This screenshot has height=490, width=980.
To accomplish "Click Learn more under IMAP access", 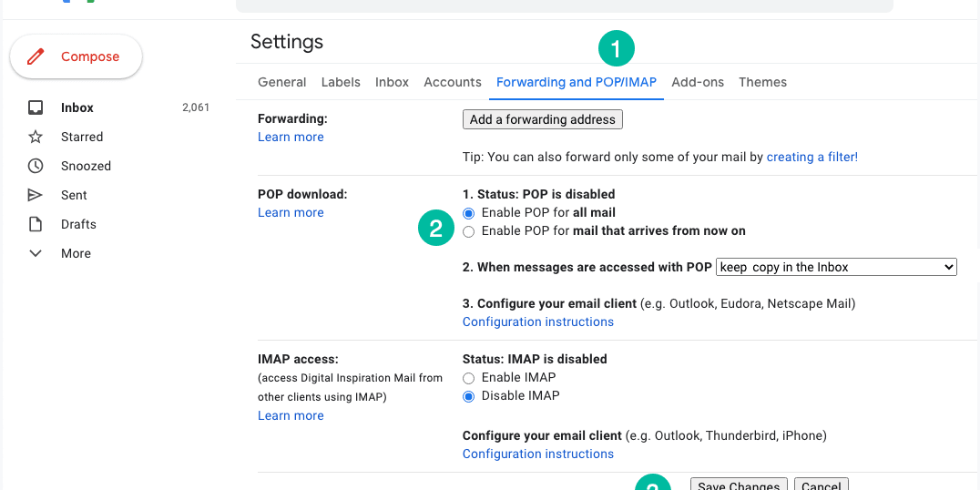I will tap(291, 415).
